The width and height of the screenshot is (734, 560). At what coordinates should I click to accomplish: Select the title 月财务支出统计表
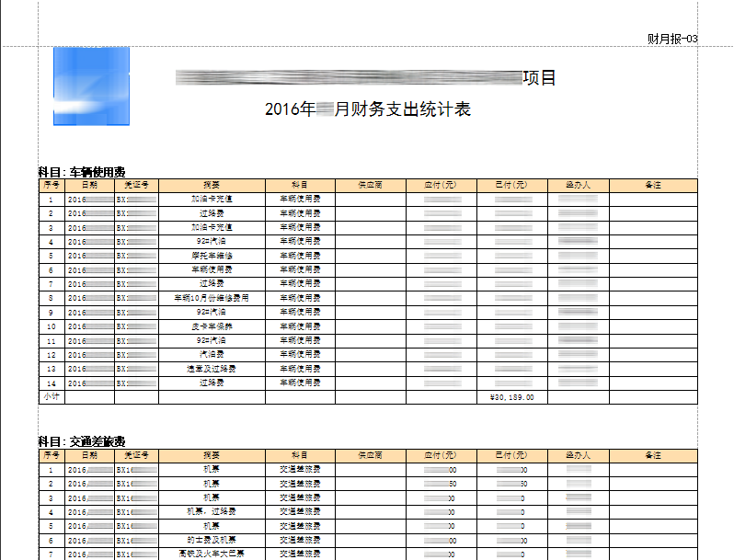click(403, 109)
